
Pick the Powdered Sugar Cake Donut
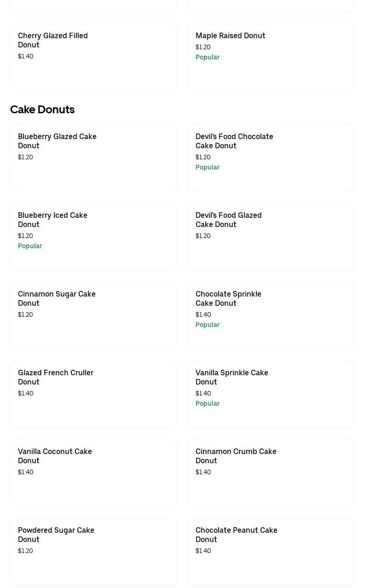(56, 535)
